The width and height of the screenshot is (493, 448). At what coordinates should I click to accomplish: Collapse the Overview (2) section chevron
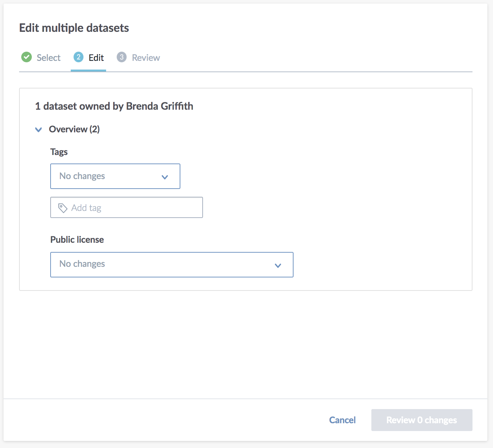39,130
